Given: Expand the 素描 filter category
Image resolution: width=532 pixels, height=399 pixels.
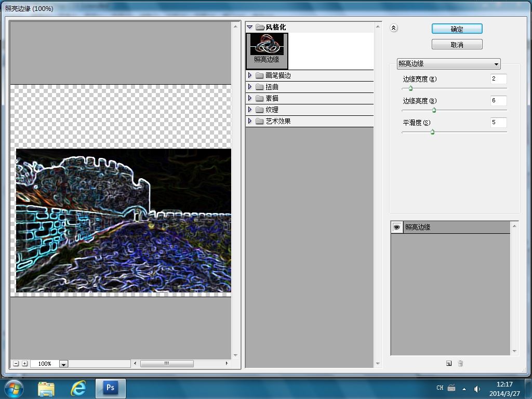Looking at the screenshot, I should tap(250, 98).
